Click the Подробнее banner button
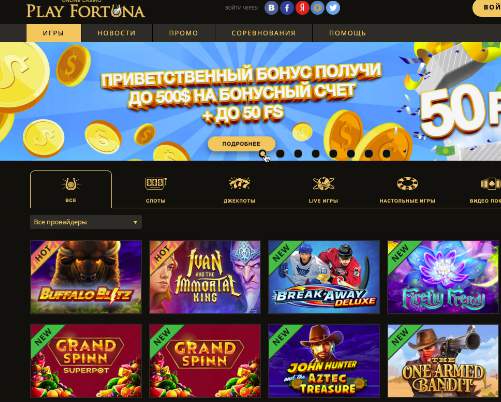Viewport: 501px width, 402px height. point(241,144)
